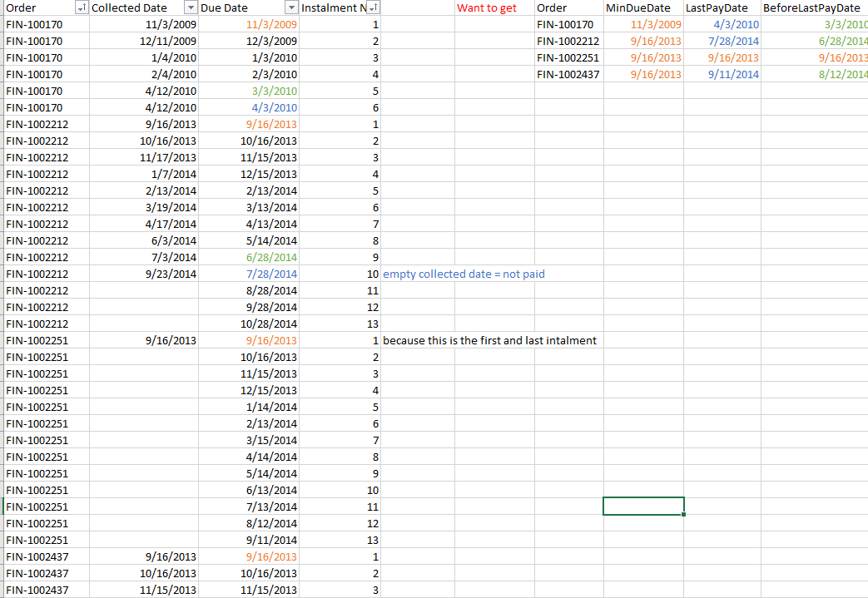Select LastPayDate 7/28/2014 in the summary table
This screenshot has width=868, height=598.
(722, 41)
